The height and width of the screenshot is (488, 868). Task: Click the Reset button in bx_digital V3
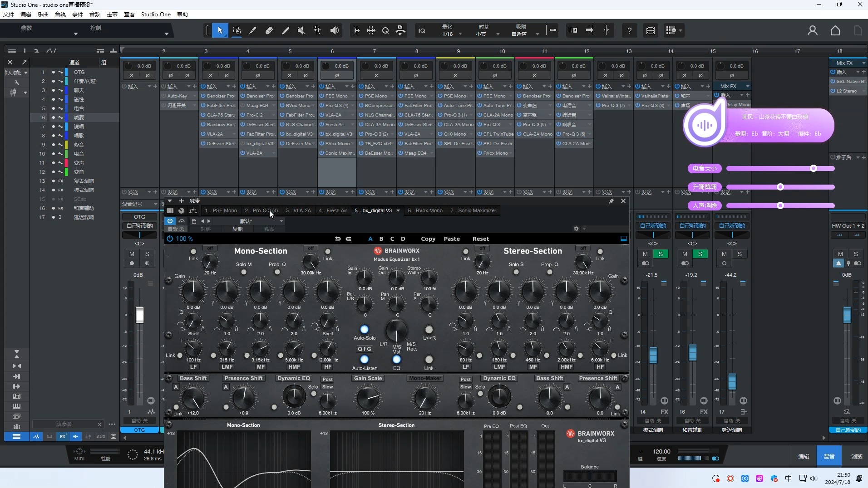[481, 239]
